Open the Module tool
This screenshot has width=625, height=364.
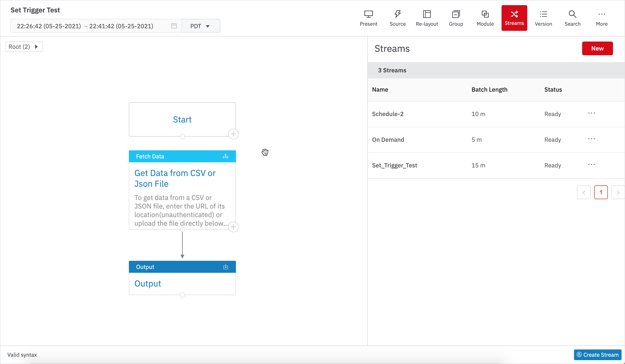pos(485,18)
